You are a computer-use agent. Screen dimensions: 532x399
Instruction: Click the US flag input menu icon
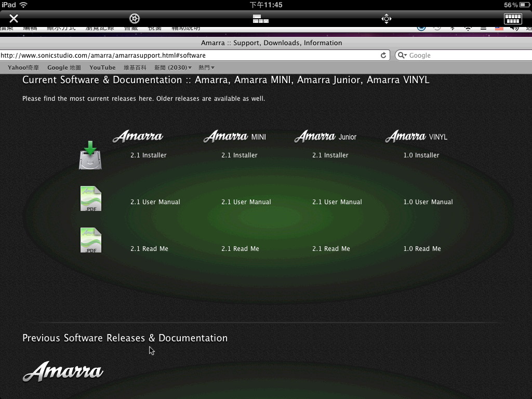click(499, 29)
